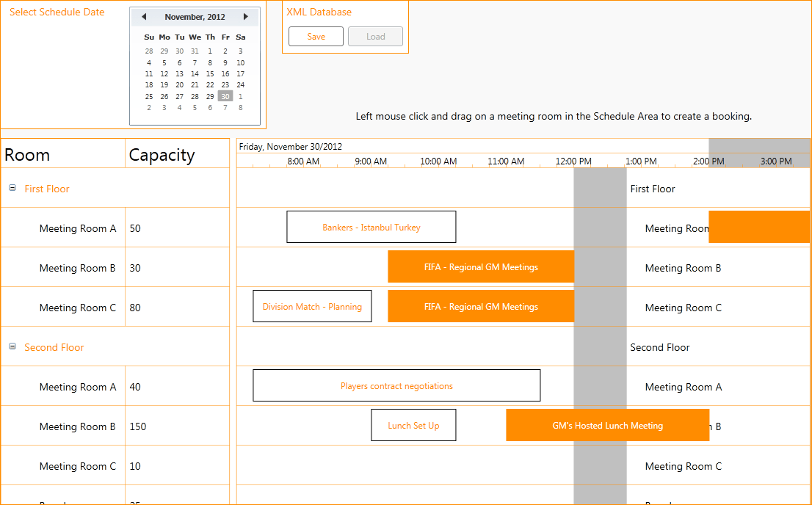Screen dimensions: 812x505
Task: Click the Load button in XML Database panel
Action: point(375,35)
